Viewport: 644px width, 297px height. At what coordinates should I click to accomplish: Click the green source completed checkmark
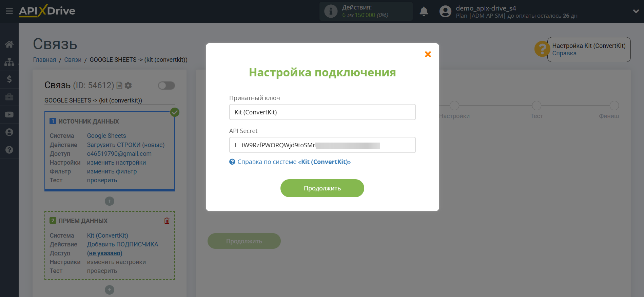tap(175, 112)
